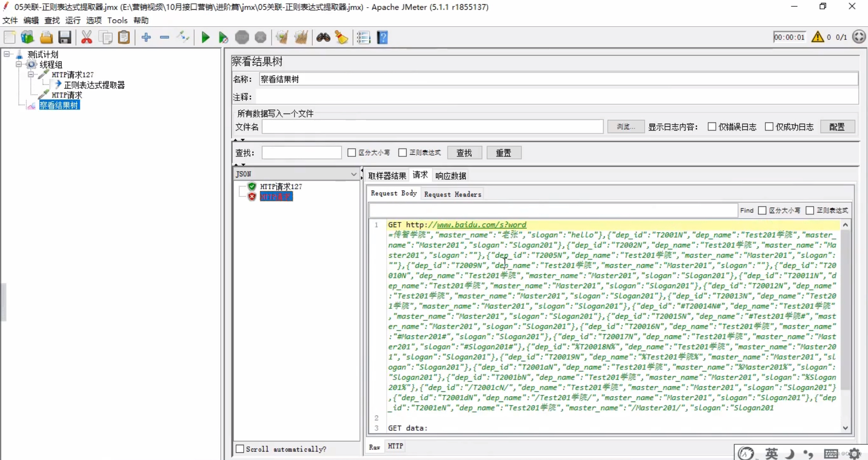The height and width of the screenshot is (460, 868).
Task: Click the Open file folder icon
Action: pyautogui.click(x=46, y=37)
